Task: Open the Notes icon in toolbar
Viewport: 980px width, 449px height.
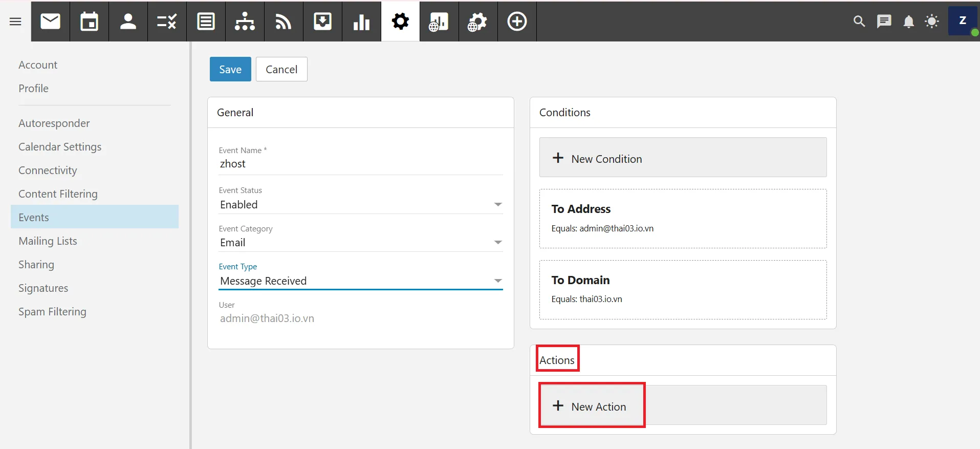Action: pos(206,22)
